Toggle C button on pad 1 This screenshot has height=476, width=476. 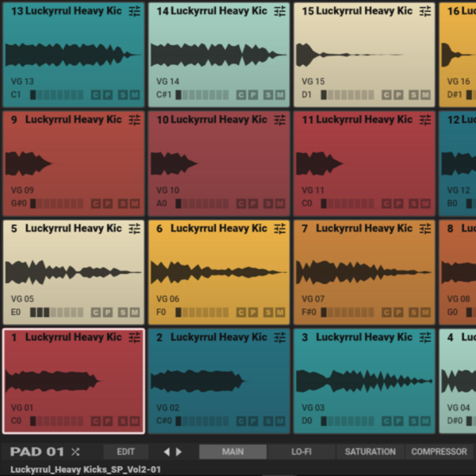point(96,421)
